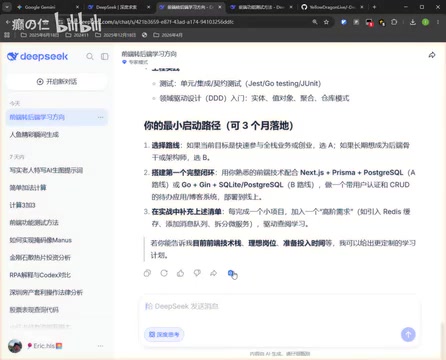The width and height of the screenshot is (446, 360).
Task: Open the tab search dropdown left of the tabs
Action: 7,7
